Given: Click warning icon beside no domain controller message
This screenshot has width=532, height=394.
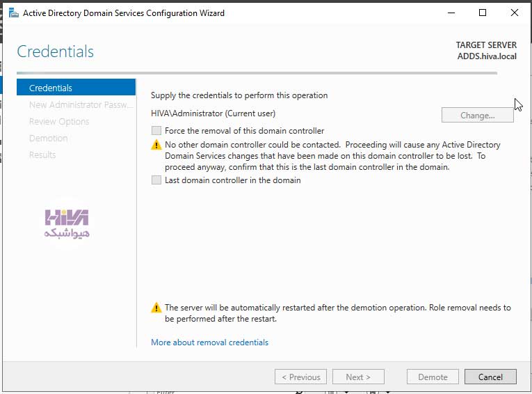Looking at the screenshot, I should point(156,145).
